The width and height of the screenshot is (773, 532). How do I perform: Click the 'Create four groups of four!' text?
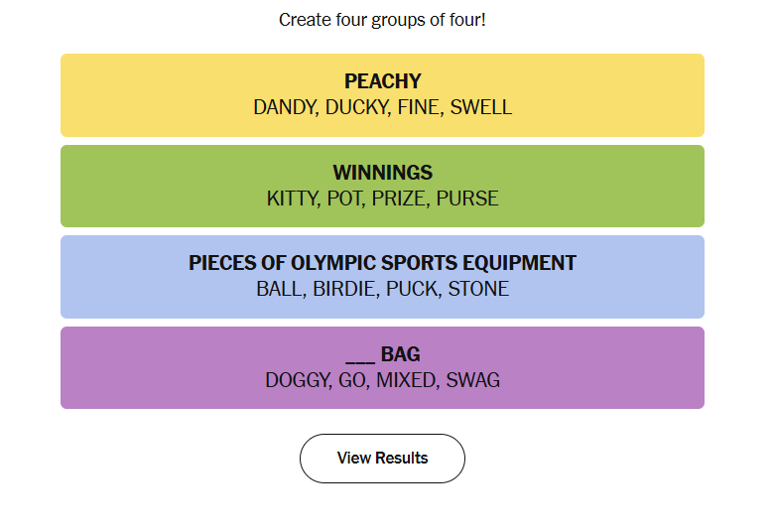[382, 20]
